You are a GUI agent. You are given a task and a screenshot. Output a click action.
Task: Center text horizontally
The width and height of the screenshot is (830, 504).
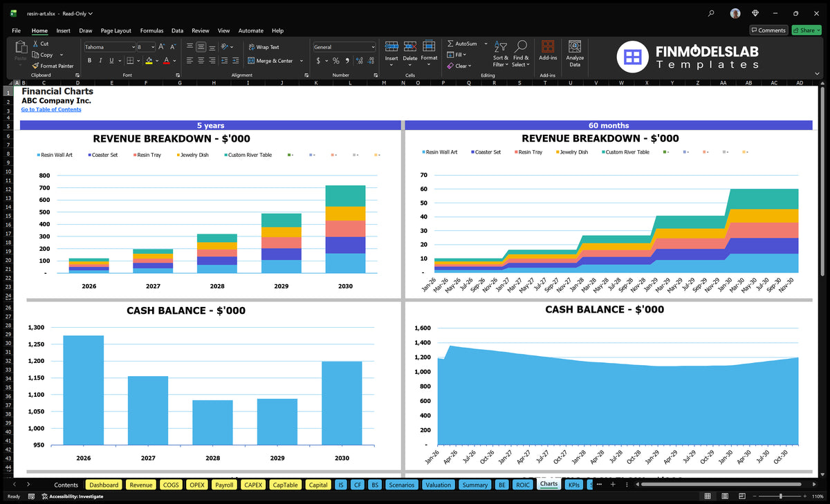tap(201, 61)
